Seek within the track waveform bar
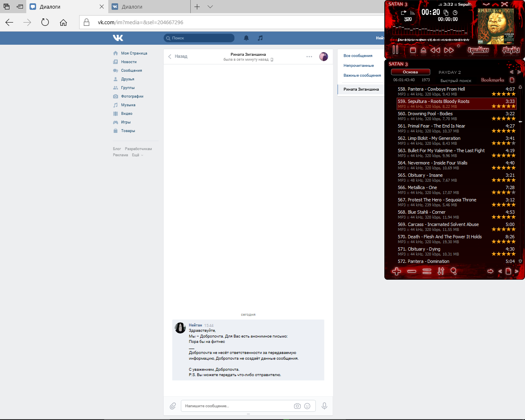 [x=431, y=40]
